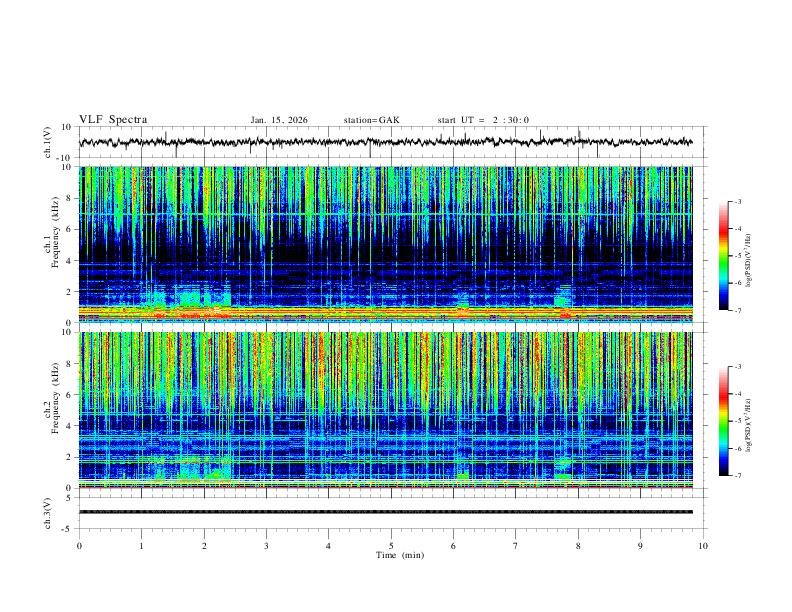The image size is (792, 612).
Task: Click the "ch.3(V)" axis label
Action: [48, 513]
